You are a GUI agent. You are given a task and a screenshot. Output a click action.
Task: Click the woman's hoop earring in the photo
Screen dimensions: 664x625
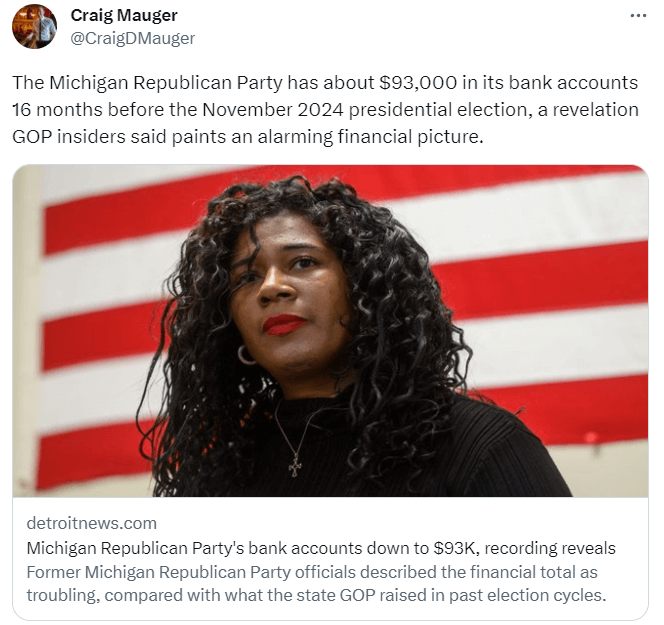click(x=246, y=355)
